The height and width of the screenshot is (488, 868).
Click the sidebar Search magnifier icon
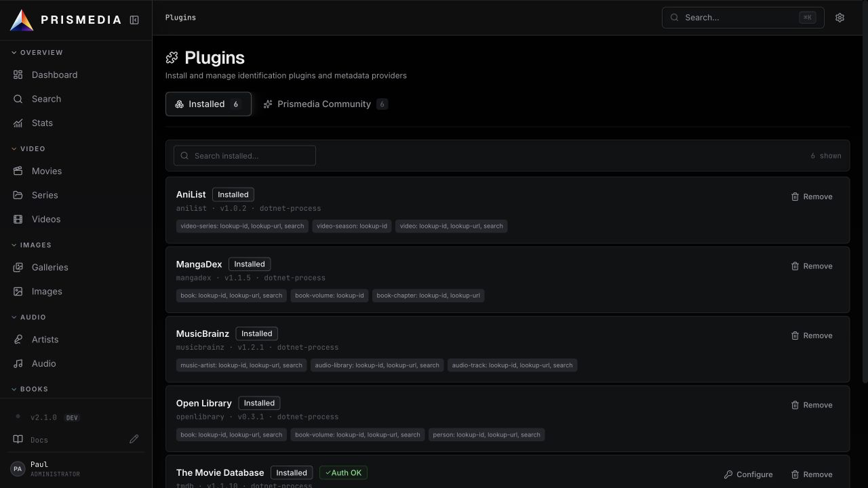point(18,99)
